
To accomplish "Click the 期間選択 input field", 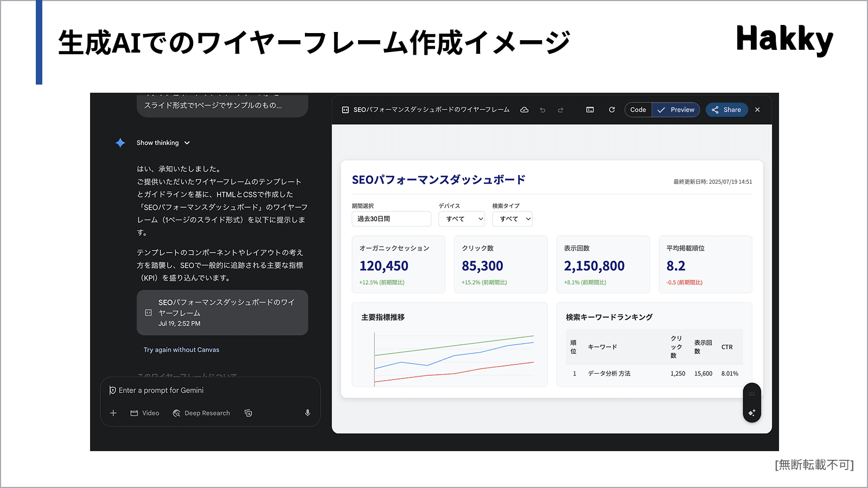I will tap(391, 219).
